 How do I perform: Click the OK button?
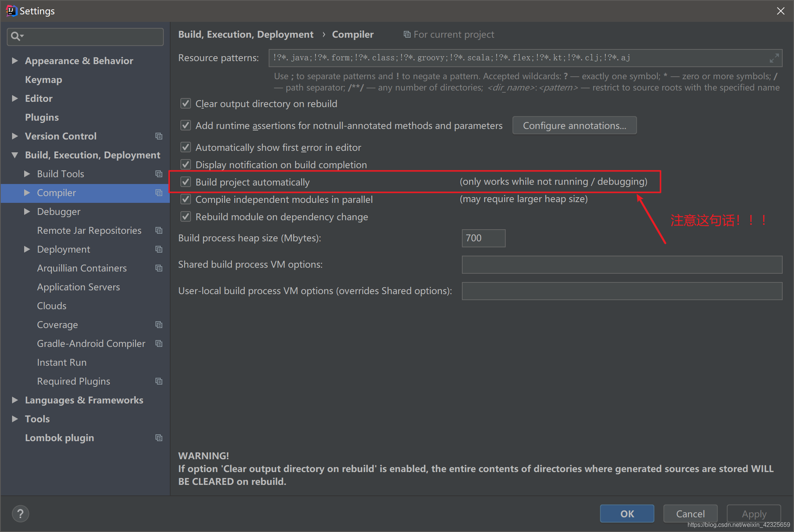coord(626,514)
